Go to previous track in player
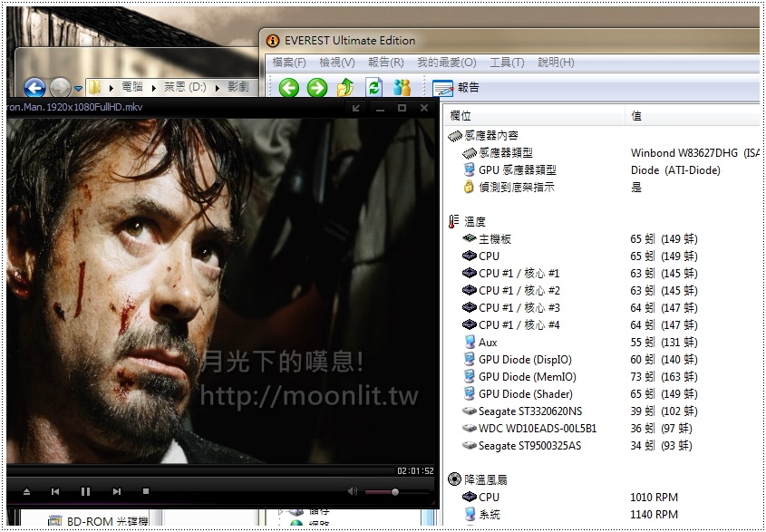 click(55, 491)
